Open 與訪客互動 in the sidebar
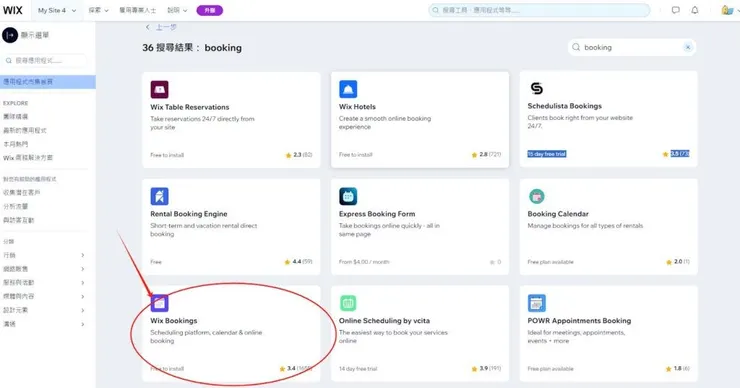740x388 pixels. pos(18,220)
